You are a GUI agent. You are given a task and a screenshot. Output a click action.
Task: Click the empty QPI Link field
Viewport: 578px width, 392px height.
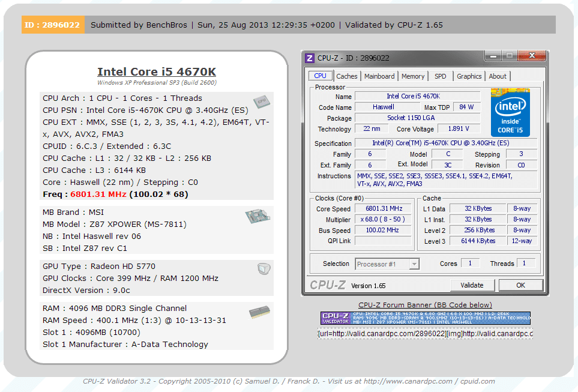click(384, 241)
